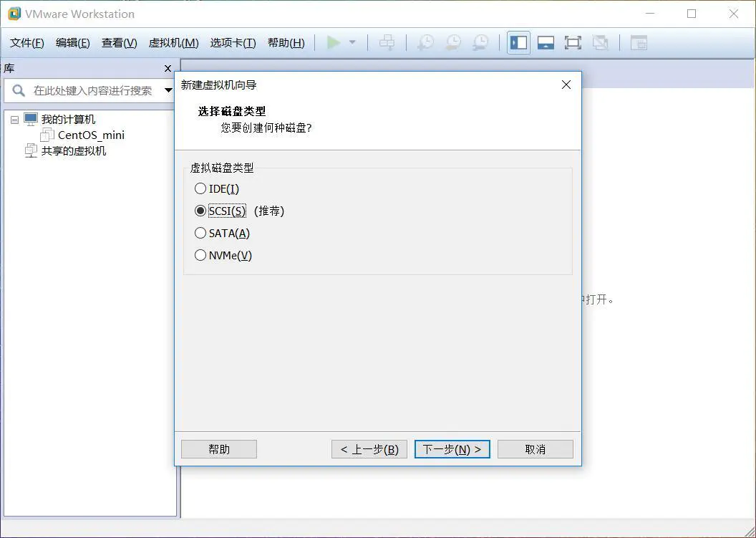Viewport: 756px width, 538px height.
Task: Open the 虚拟机(M) menu
Action: pos(173,42)
